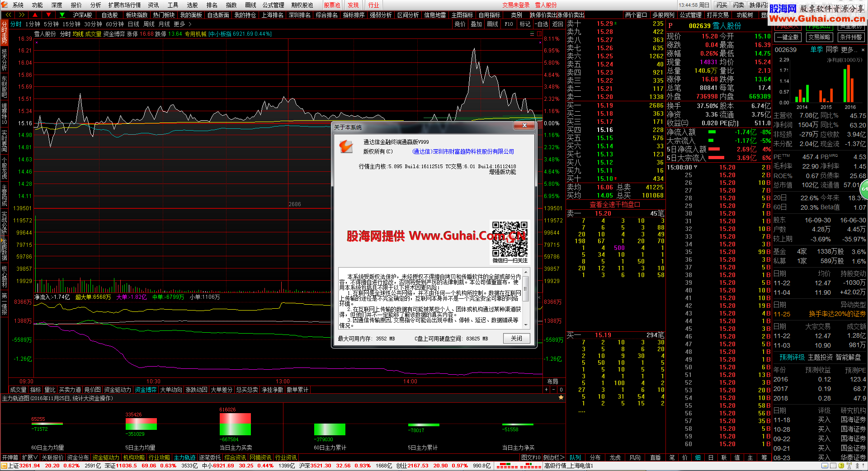The image size is (868, 471).
Task: Click the red up-triangle icon
Action: tap(35, 15)
